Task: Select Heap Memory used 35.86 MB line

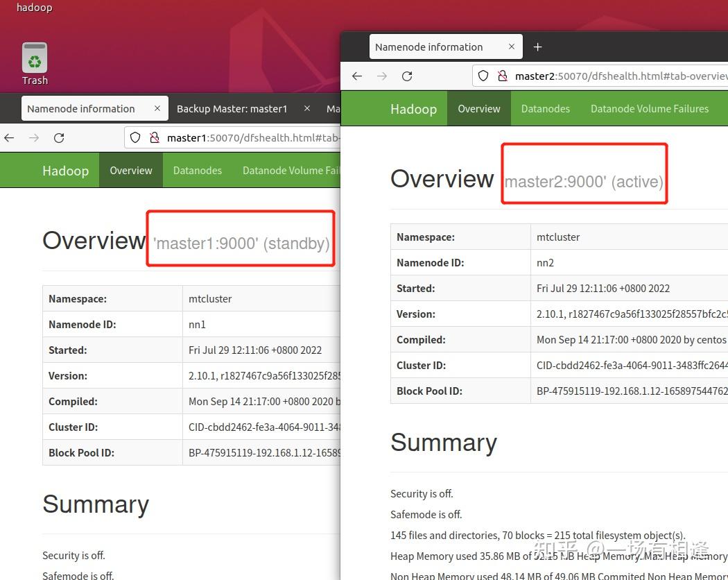Action: coord(559,556)
